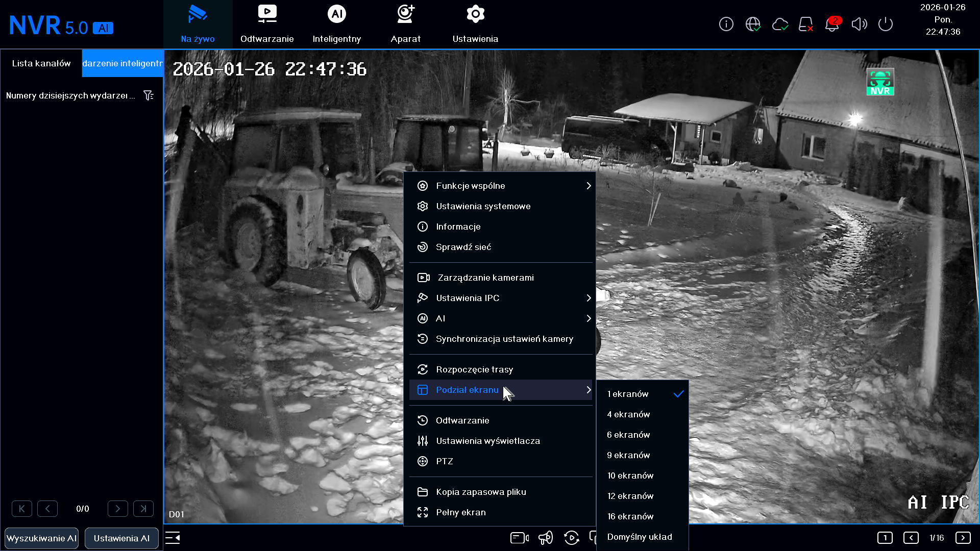Open the Na żywo live view tab
This screenshot has height=551, width=980.
pyautogui.click(x=198, y=24)
